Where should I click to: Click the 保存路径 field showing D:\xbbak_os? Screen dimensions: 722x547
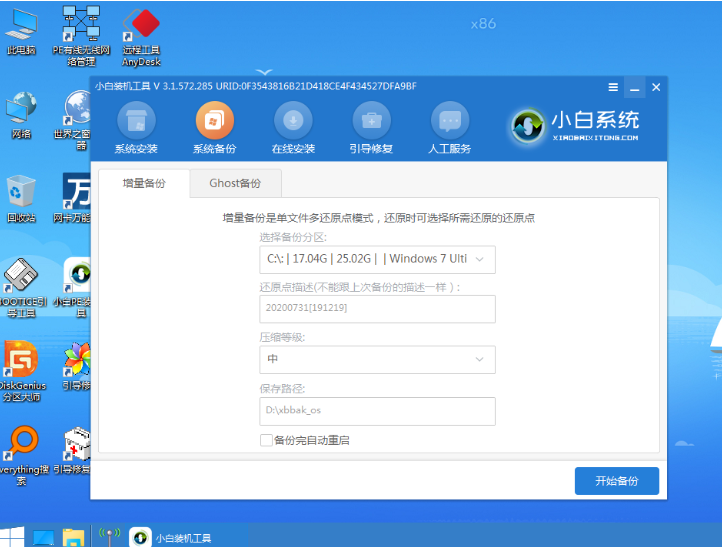coord(377,411)
